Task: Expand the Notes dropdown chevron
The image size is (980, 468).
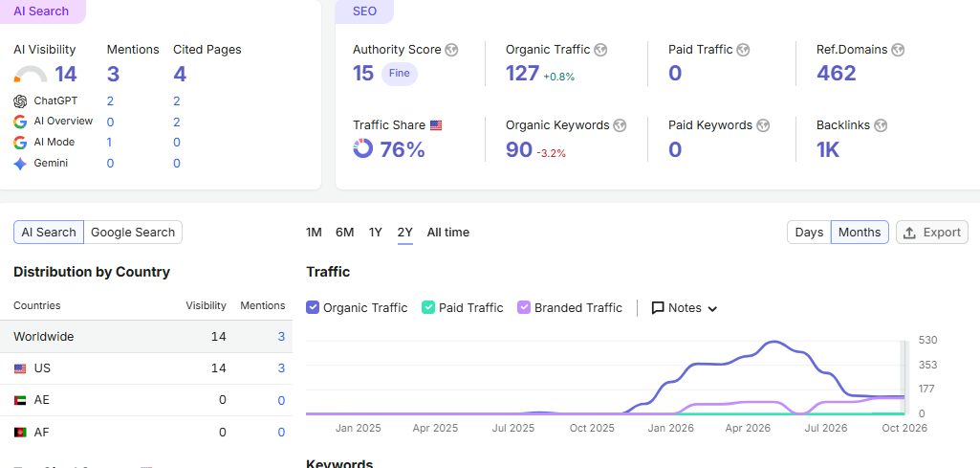Action: pos(712,308)
